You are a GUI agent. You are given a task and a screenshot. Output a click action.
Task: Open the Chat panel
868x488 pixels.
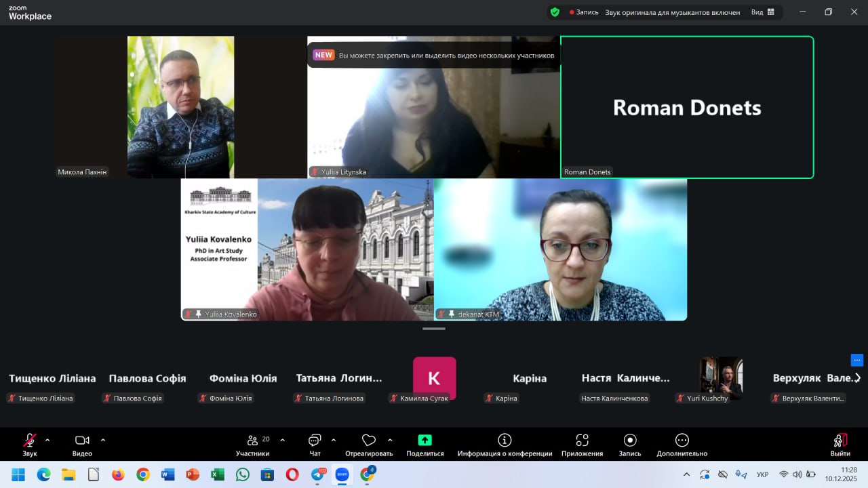(315, 441)
